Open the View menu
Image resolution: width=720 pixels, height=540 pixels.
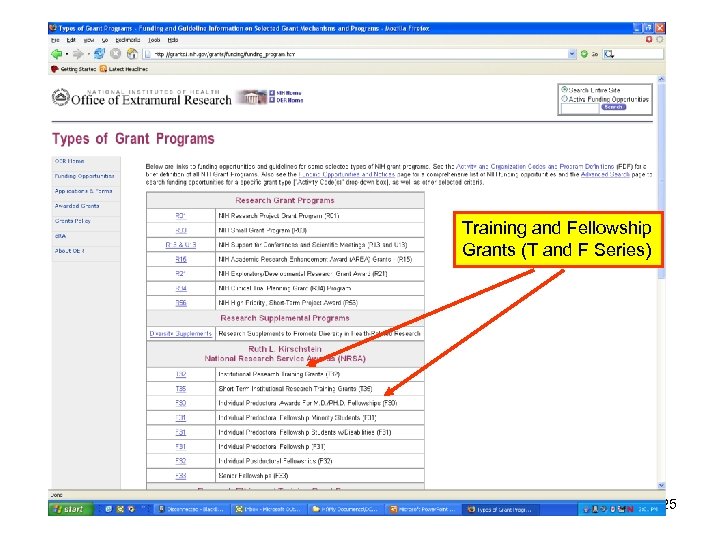point(89,40)
